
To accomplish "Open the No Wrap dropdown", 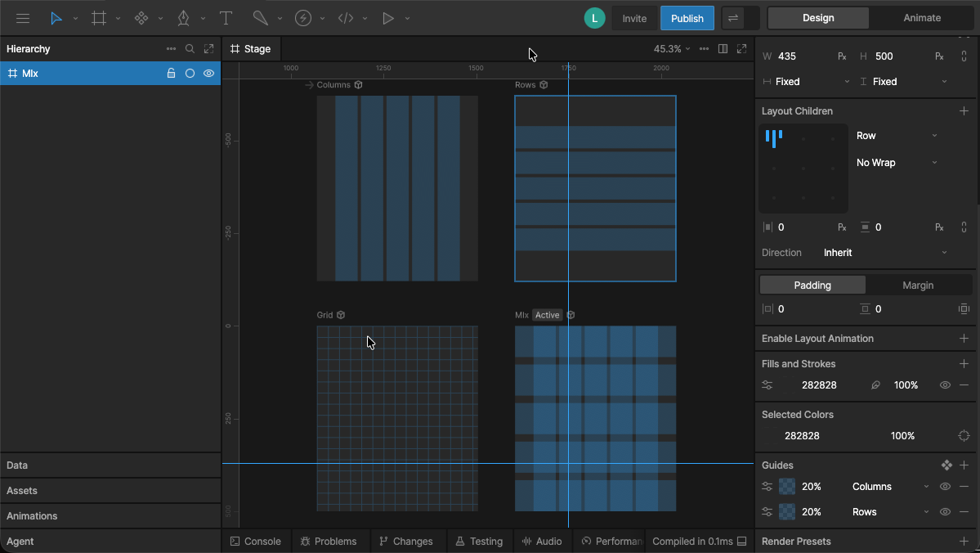I will point(897,163).
